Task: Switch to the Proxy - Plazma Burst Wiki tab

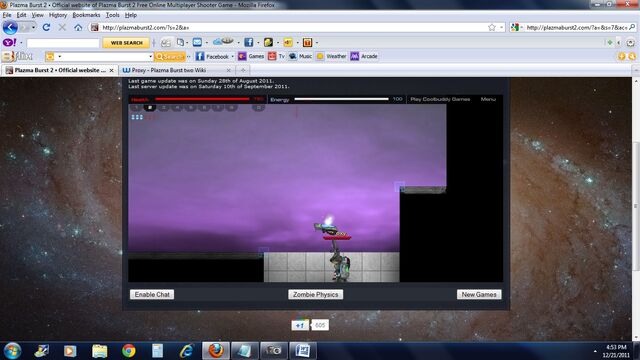Action: [x=176, y=70]
